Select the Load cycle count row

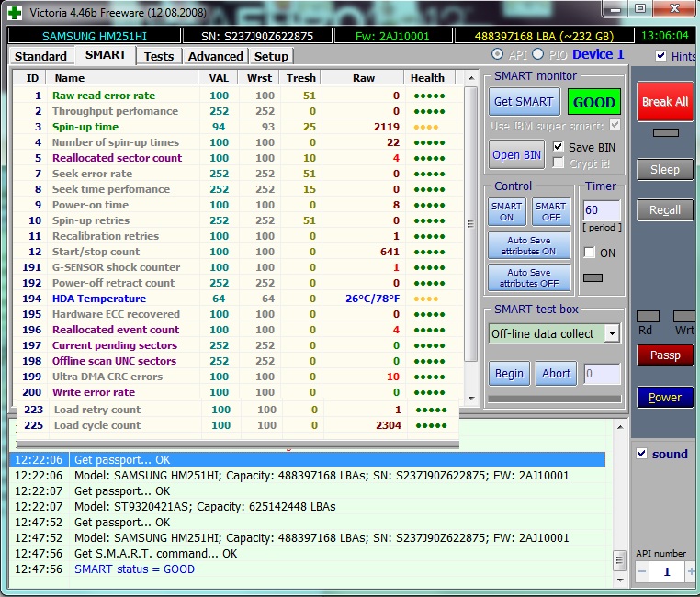pyautogui.click(x=237, y=425)
